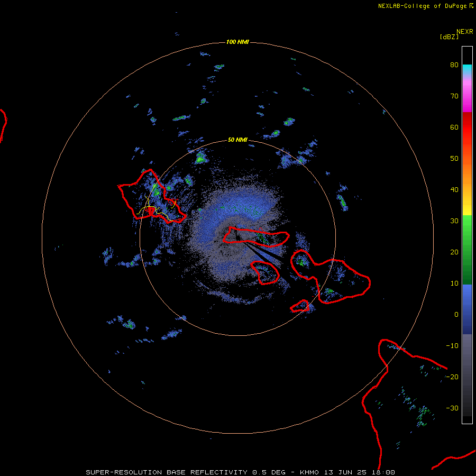
Task: Click the 50 value on the dBZ scale
Action: point(454,159)
